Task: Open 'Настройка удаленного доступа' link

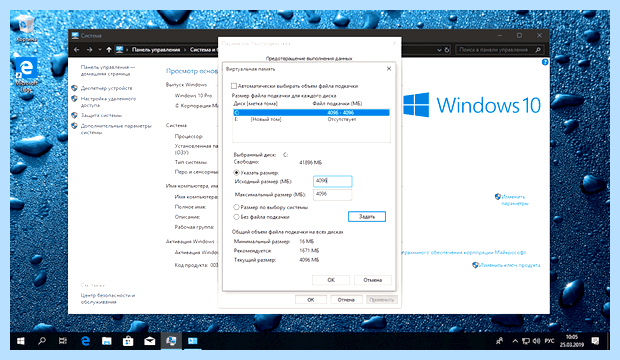Action: (x=108, y=102)
